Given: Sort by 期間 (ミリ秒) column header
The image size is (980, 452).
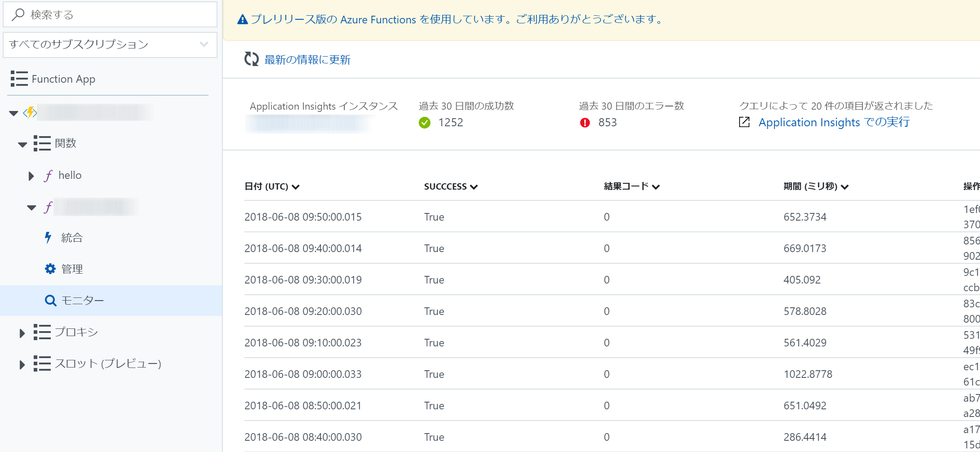Looking at the screenshot, I should (816, 186).
